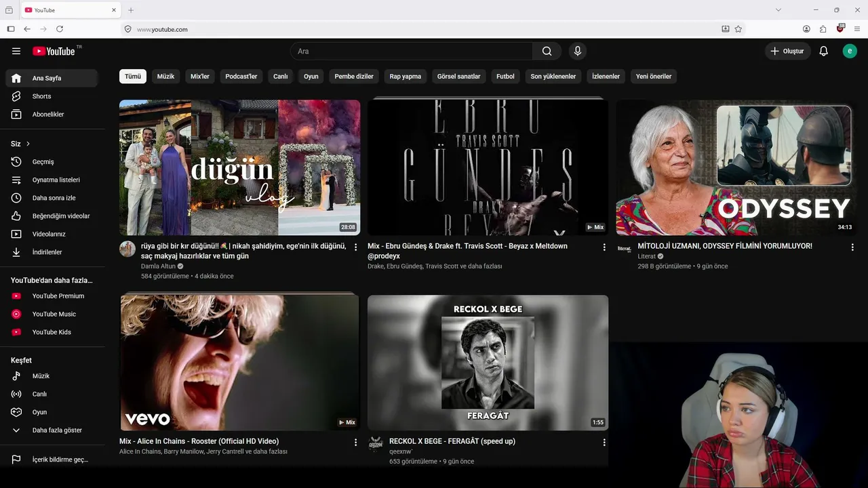
Task: Open Abonelikler in the sidebar
Action: 53,115
